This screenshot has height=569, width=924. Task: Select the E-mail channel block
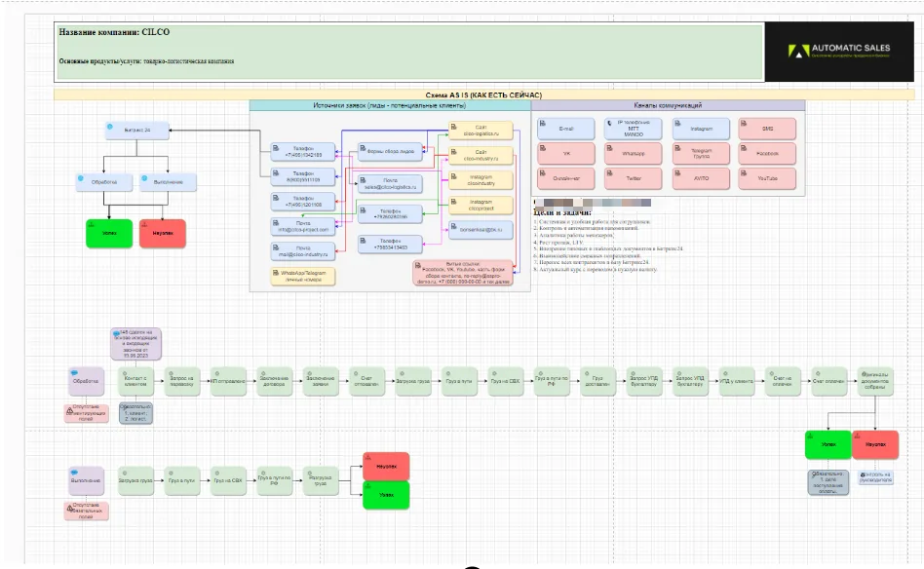(x=566, y=129)
